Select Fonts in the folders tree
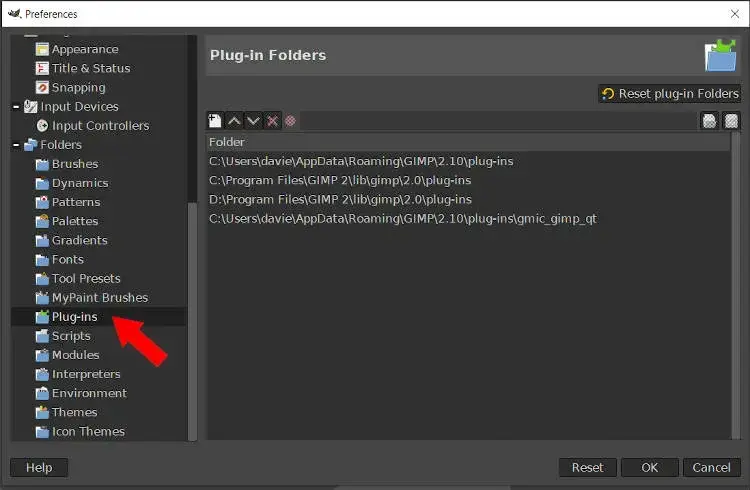Screen dimensions: 750x490 [x=67, y=259]
